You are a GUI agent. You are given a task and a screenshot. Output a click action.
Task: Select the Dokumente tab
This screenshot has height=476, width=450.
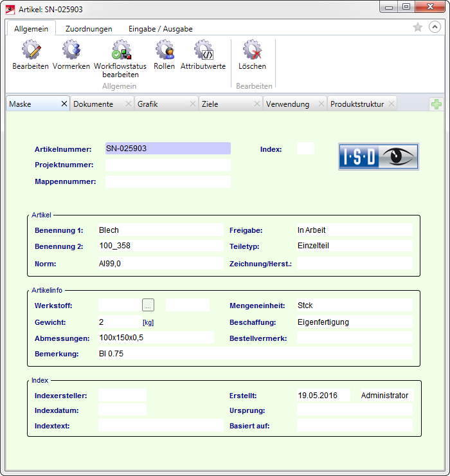[x=93, y=104]
